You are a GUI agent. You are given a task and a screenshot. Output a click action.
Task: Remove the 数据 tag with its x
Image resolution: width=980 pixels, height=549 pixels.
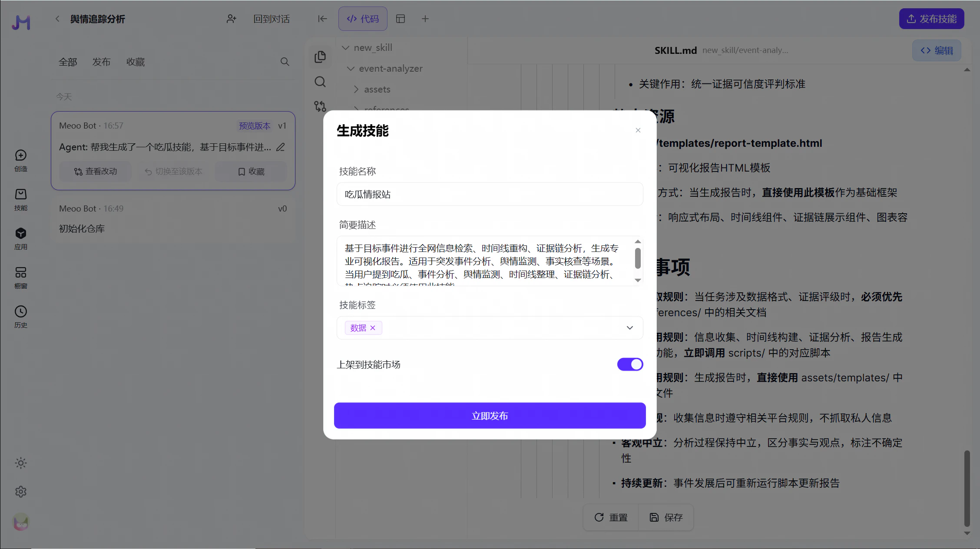(x=373, y=328)
